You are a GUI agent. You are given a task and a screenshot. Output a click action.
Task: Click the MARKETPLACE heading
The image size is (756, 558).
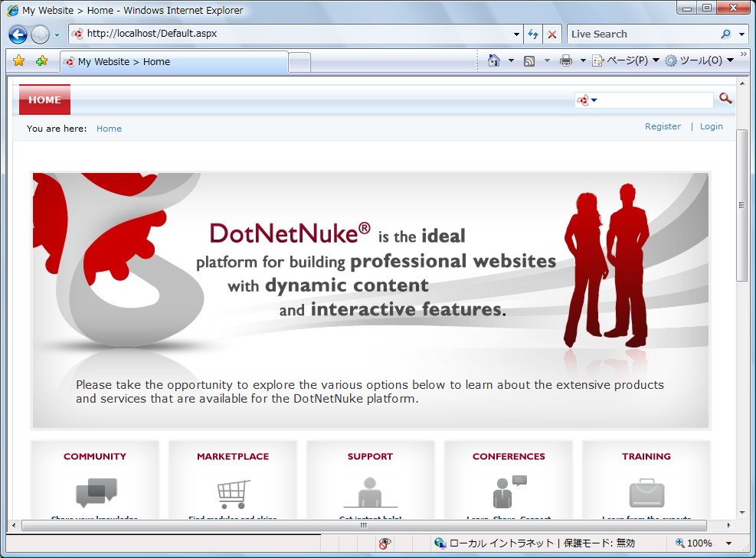pyautogui.click(x=233, y=456)
